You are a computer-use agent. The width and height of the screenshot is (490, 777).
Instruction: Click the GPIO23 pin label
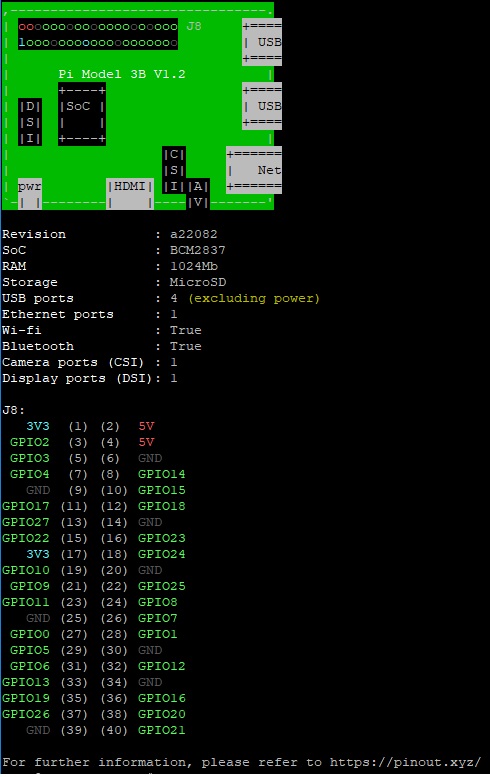pyautogui.click(x=162, y=538)
